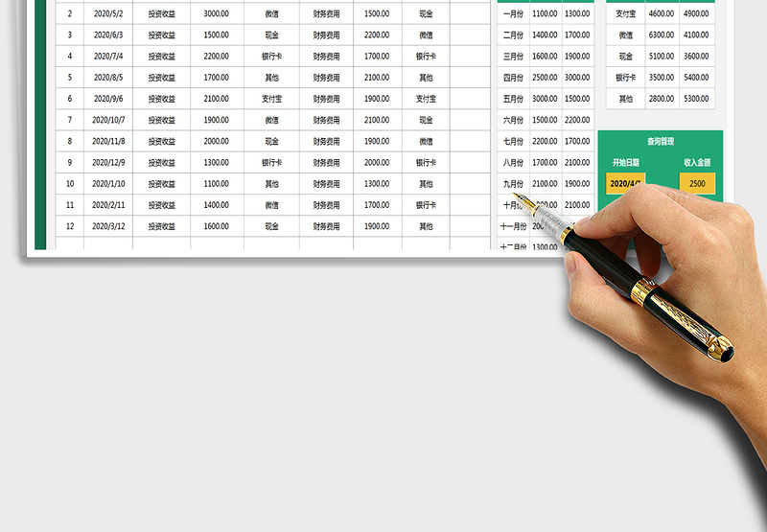The height and width of the screenshot is (532, 767).
Task: Select the 一月份 month cell
Action: pos(513,14)
